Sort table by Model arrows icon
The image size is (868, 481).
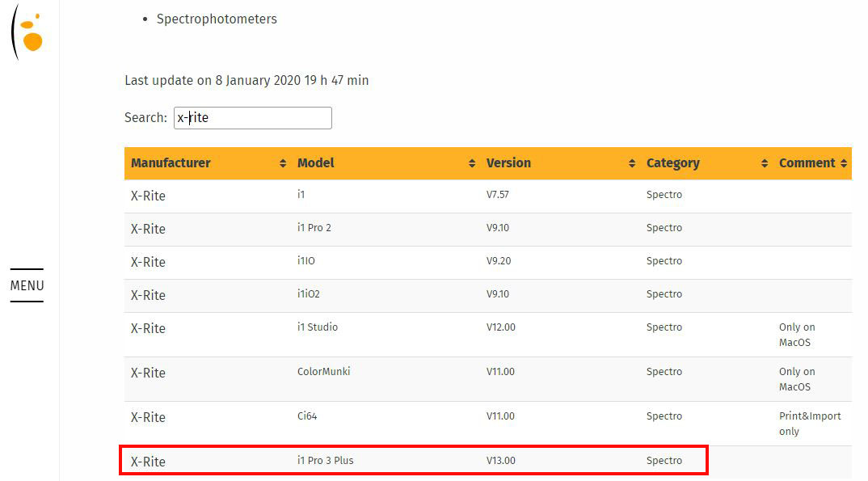tap(472, 163)
